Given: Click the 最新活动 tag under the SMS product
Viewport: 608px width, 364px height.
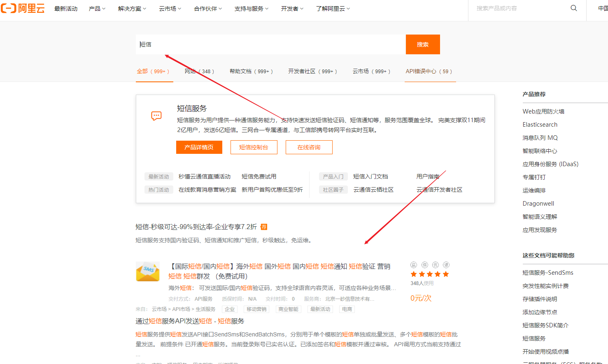Looking at the screenshot, I should click(320, 309).
